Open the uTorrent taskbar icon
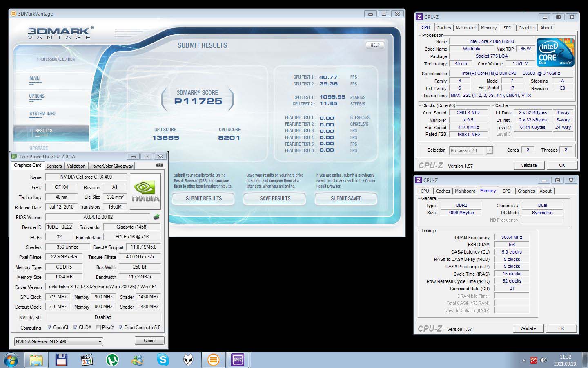This screenshot has height=368, width=588. 112,360
